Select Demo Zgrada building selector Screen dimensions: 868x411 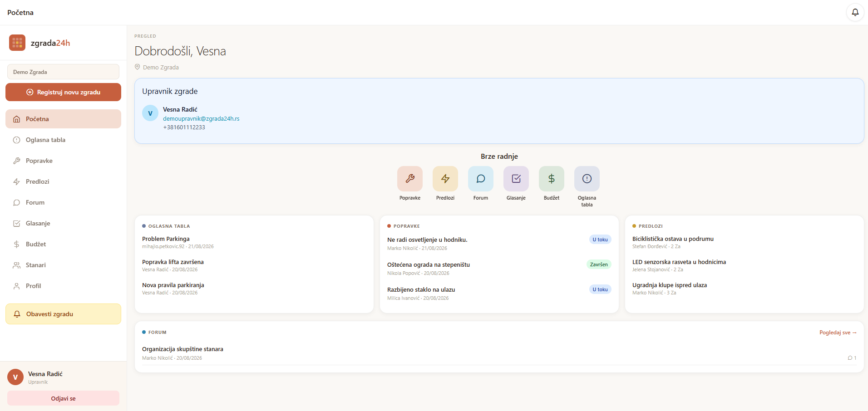click(63, 72)
